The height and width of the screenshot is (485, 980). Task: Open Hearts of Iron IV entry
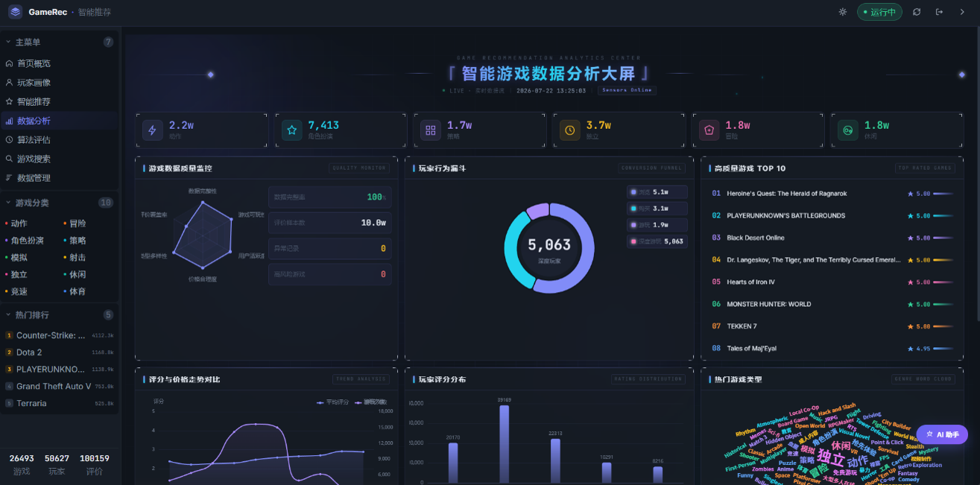coord(832,282)
